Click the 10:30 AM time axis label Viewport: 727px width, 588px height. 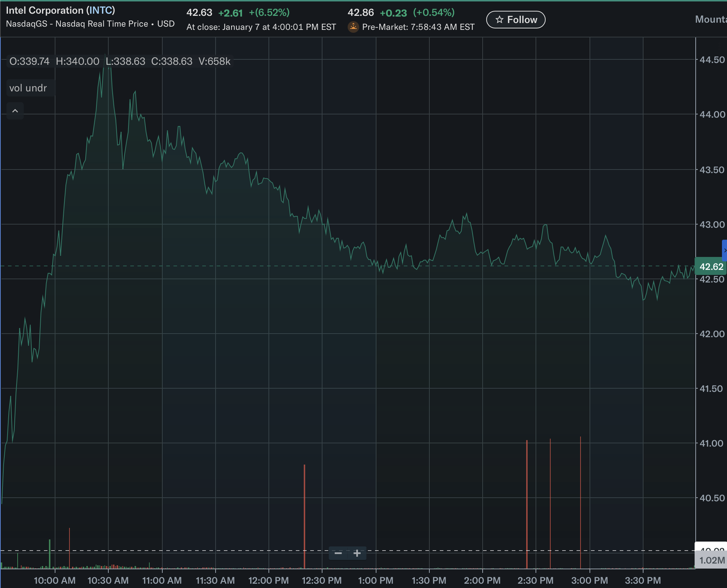coord(108,580)
